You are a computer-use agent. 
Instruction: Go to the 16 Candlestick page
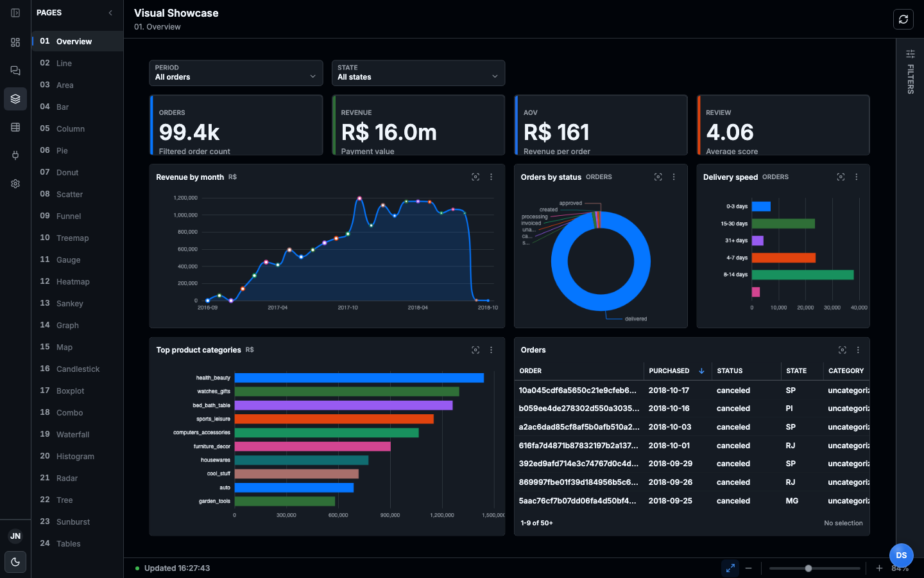click(78, 369)
